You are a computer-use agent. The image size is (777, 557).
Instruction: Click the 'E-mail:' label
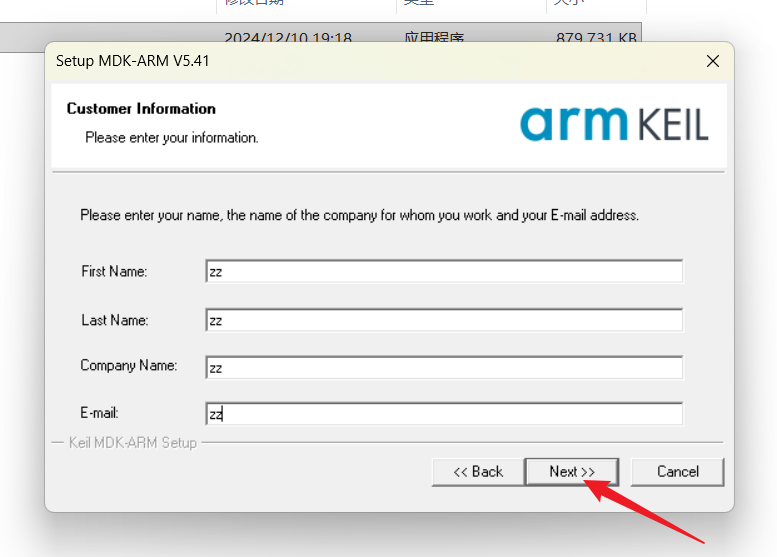point(99,413)
